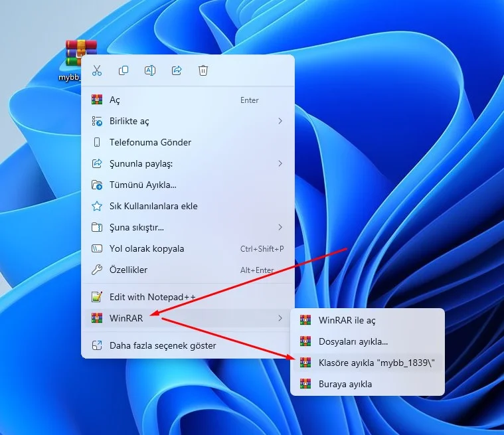Viewport: 504px width, 435px height.
Task: Click the Ctrl+Shift+P shortcut text
Action: tap(262, 249)
